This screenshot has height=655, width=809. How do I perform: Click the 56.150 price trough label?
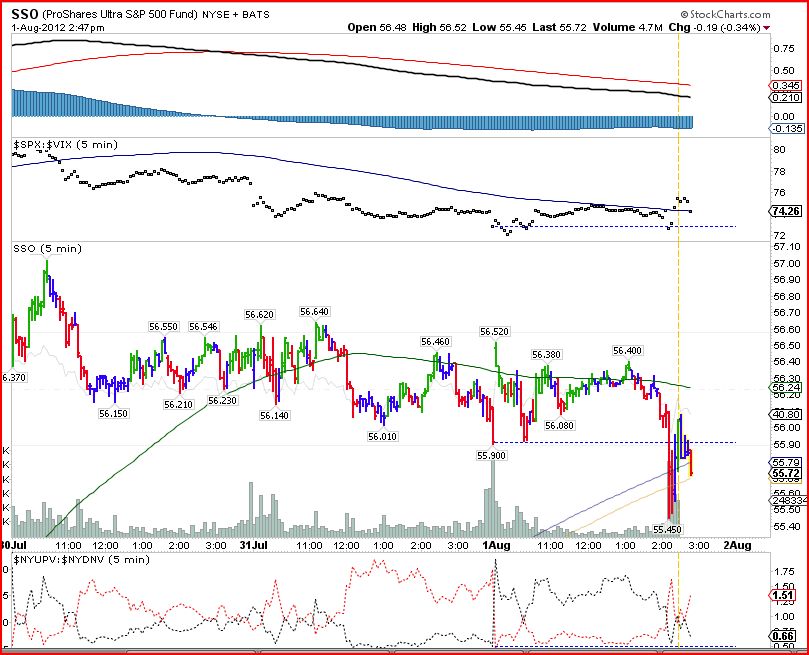tap(114, 413)
